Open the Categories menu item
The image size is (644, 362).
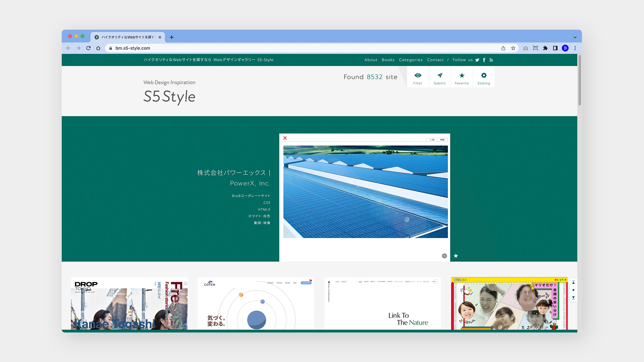(x=411, y=60)
